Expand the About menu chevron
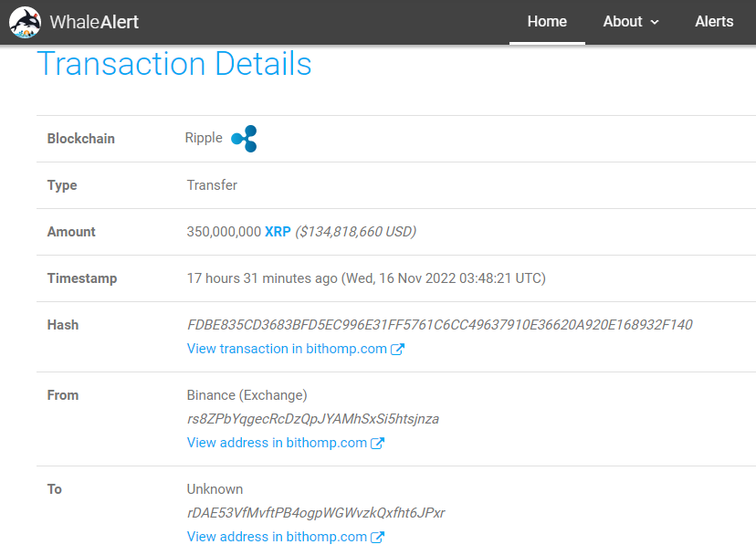The image size is (756, 555). click(x=655, y=22)
